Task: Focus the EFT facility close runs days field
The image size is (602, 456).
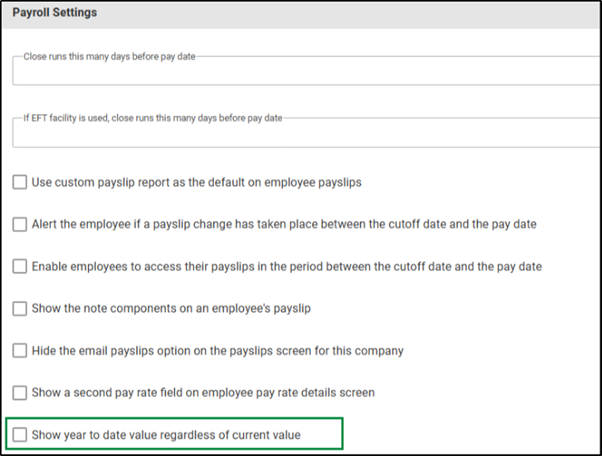Action: tap(306, 132)
